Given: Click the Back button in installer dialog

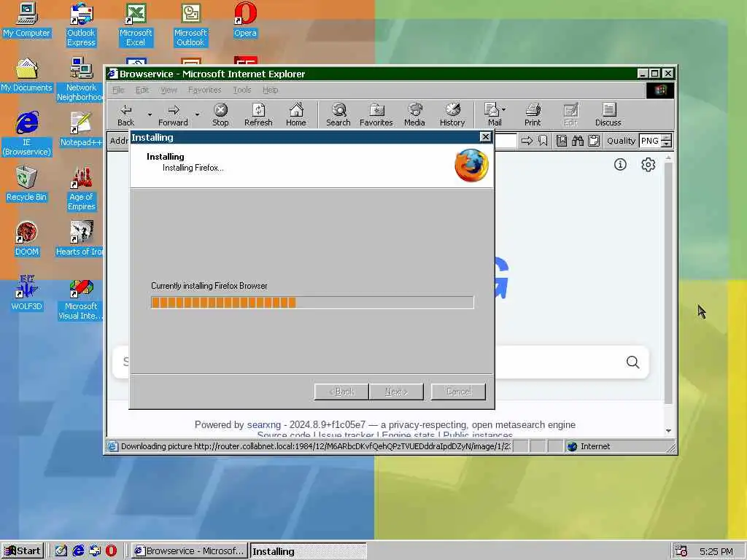Looking at the screenshot, I should (341, 392).
